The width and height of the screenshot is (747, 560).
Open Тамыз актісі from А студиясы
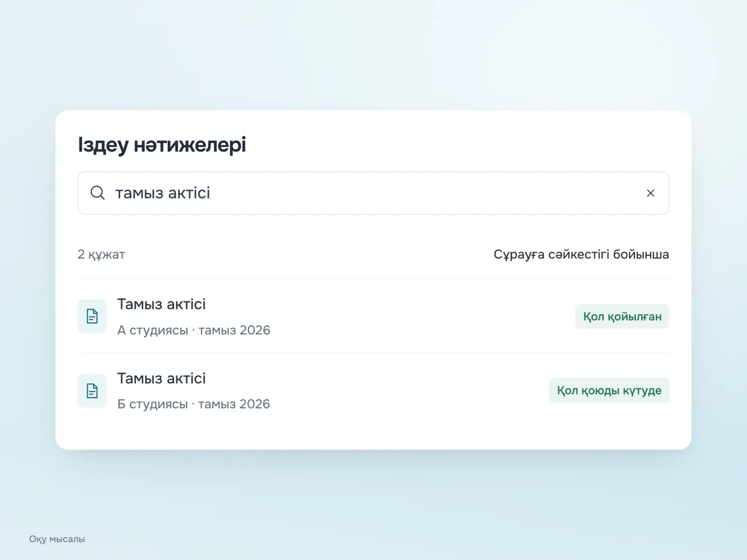coord(161,304)
